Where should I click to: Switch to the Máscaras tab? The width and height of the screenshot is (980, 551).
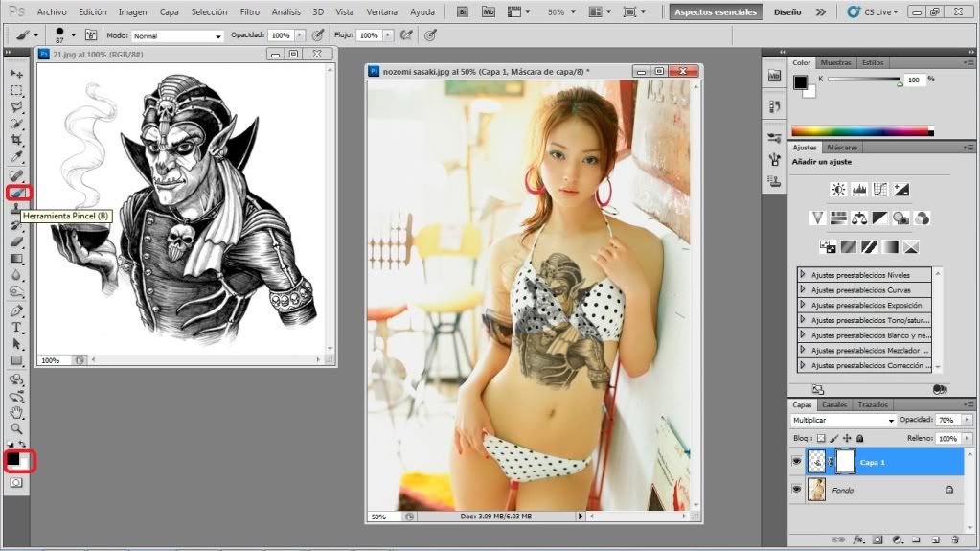coord(842,147)
